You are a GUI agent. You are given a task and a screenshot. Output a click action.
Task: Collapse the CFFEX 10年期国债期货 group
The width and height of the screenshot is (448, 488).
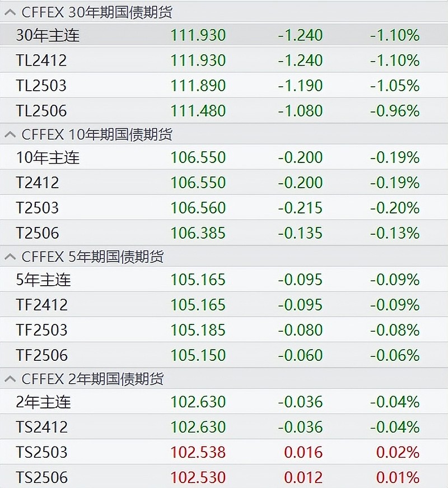click(x=10, y=135)
